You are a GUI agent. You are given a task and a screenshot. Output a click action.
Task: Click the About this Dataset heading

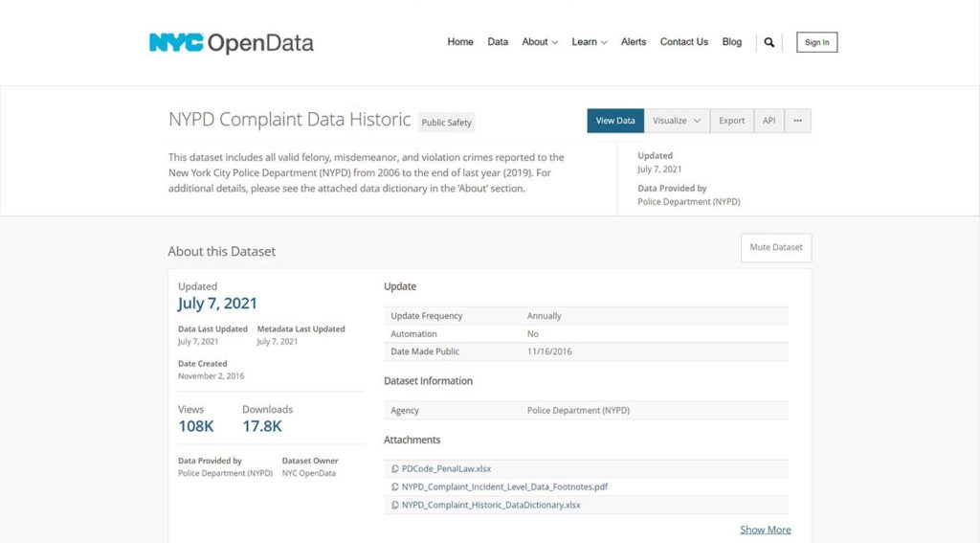click(x=221, y=252)
